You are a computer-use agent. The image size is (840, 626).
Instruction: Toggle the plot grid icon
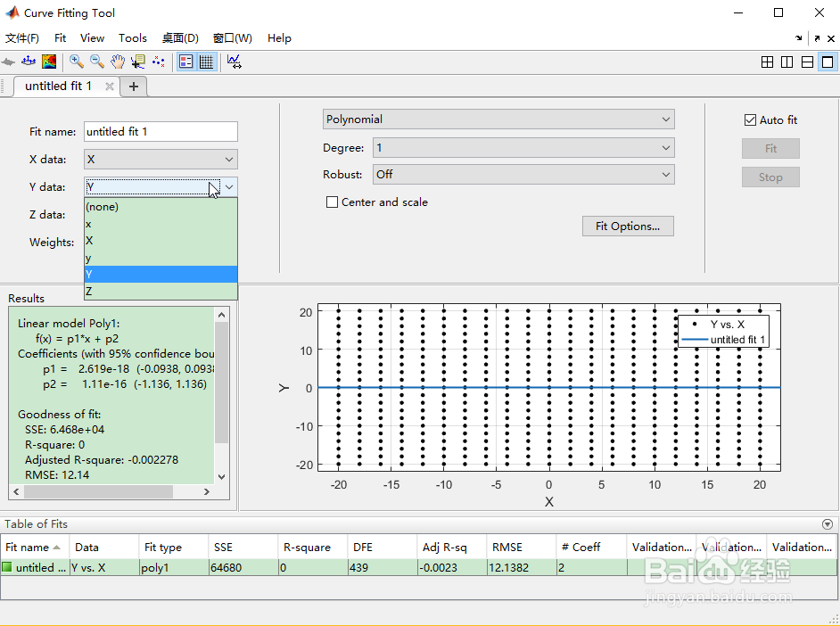point(206,62)
